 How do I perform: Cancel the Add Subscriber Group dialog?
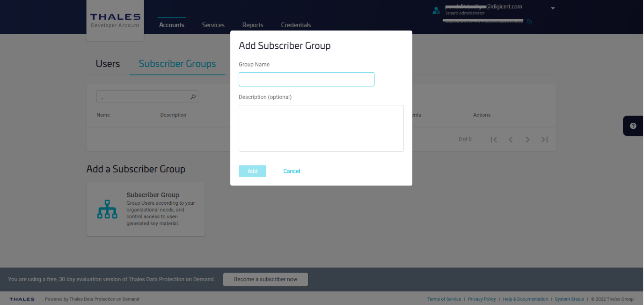pyautogui.click(x=292, y=171)
